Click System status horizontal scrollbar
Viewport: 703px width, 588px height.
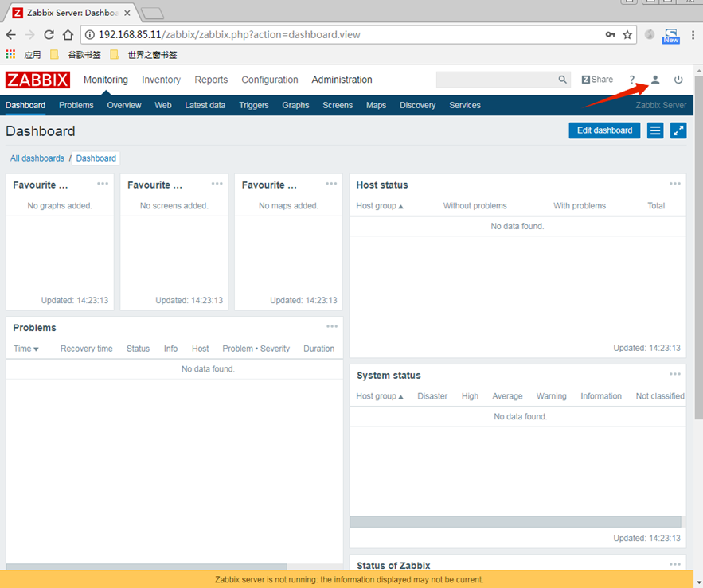(x=515, y=521)
